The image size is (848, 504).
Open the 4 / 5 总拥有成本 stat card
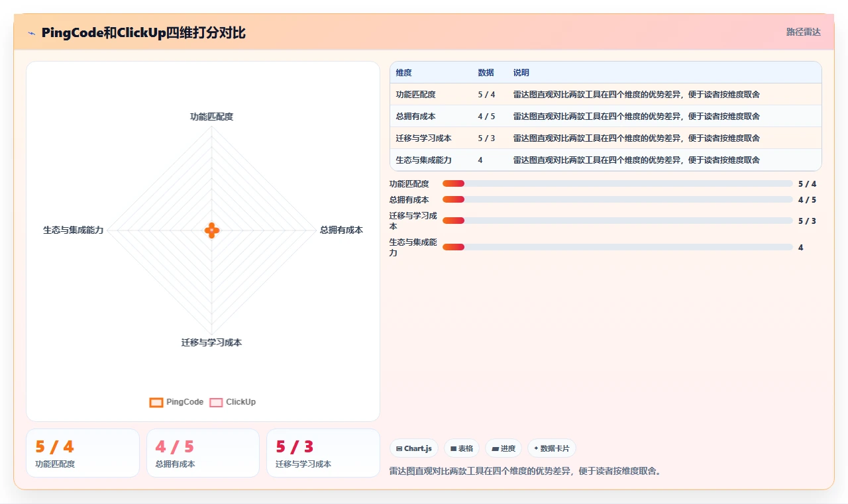203,453
